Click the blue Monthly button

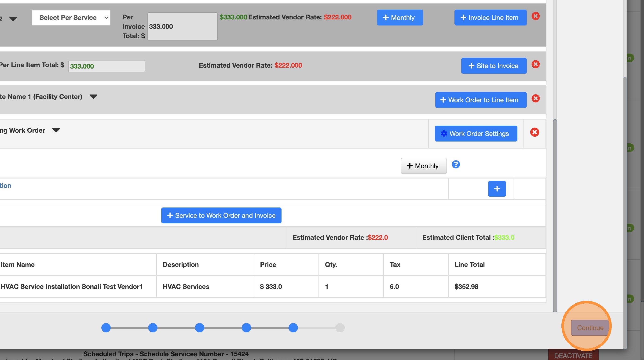[399, 18]
